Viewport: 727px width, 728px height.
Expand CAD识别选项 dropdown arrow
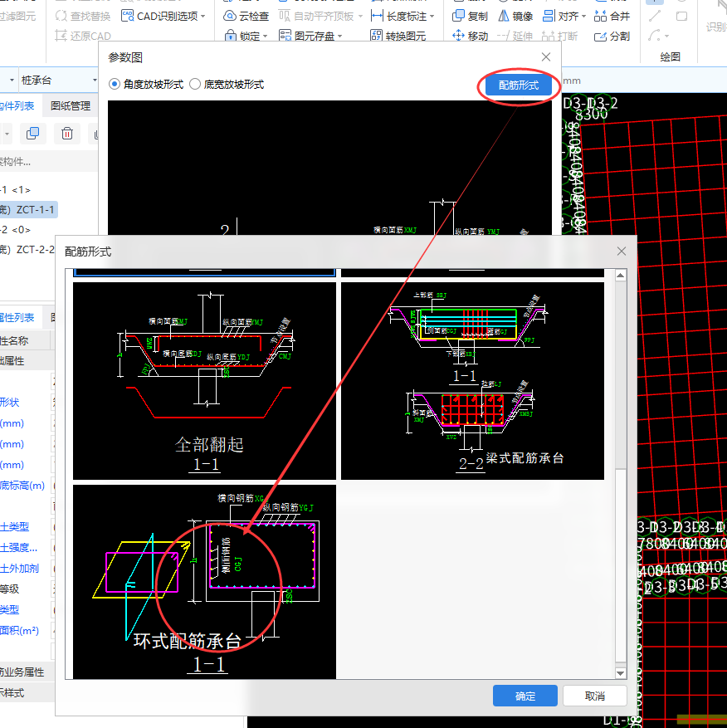tap(202, 17)
